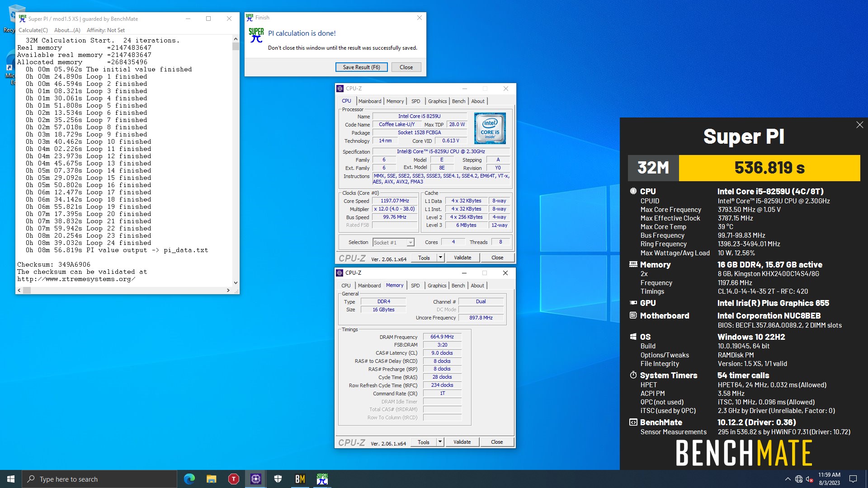868x488 pixels.
Task: Click Validate in upper CPU-Z window
Action: [x=462, y=258]
